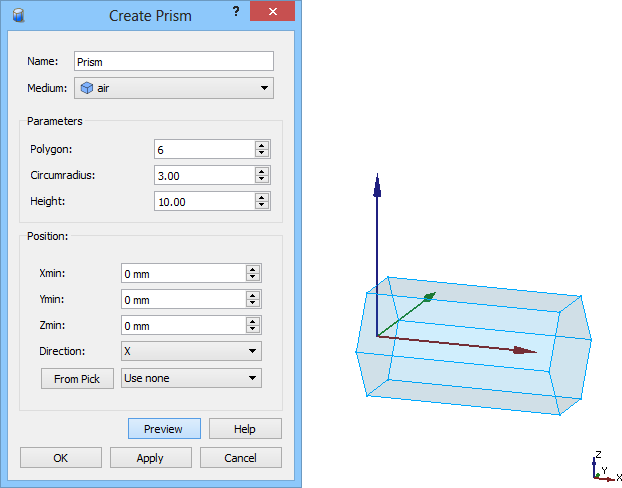
Task: Click the Preview button
Action: 164,429
